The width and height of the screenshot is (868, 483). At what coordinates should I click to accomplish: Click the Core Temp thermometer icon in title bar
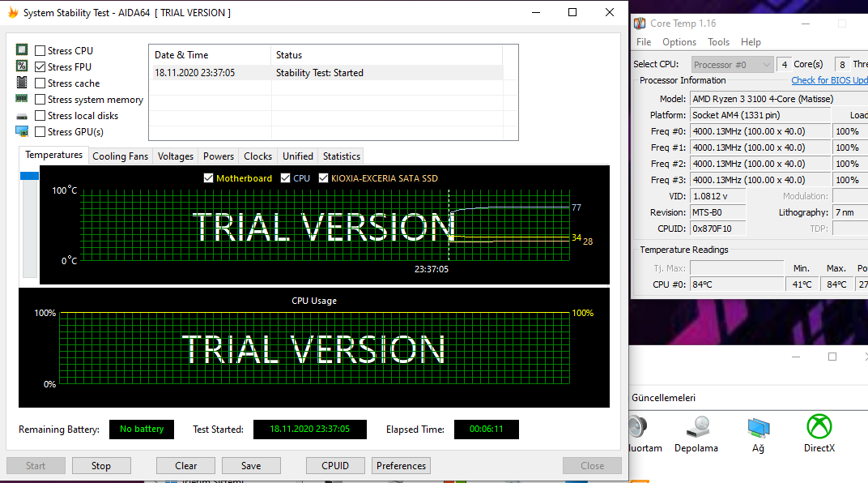640,24
